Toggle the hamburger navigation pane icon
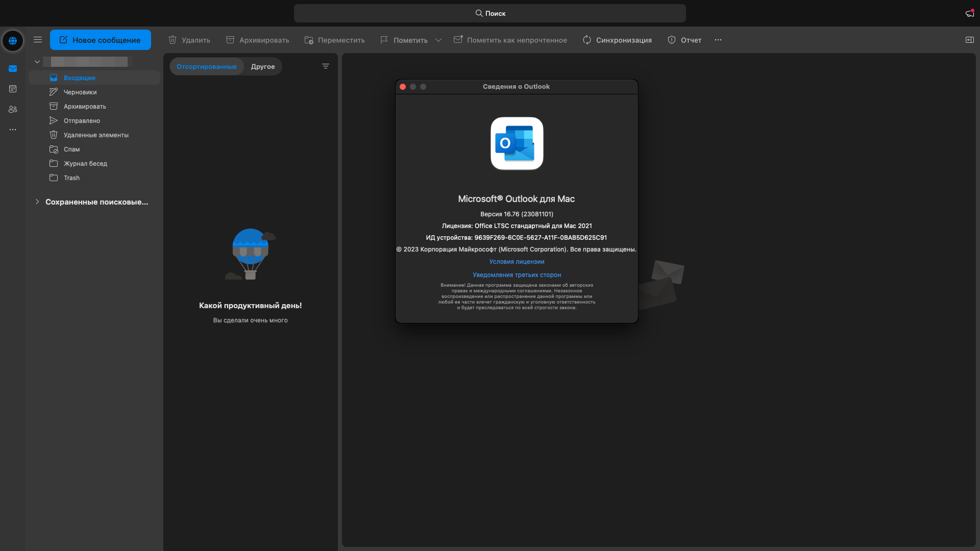 [38, 40]
